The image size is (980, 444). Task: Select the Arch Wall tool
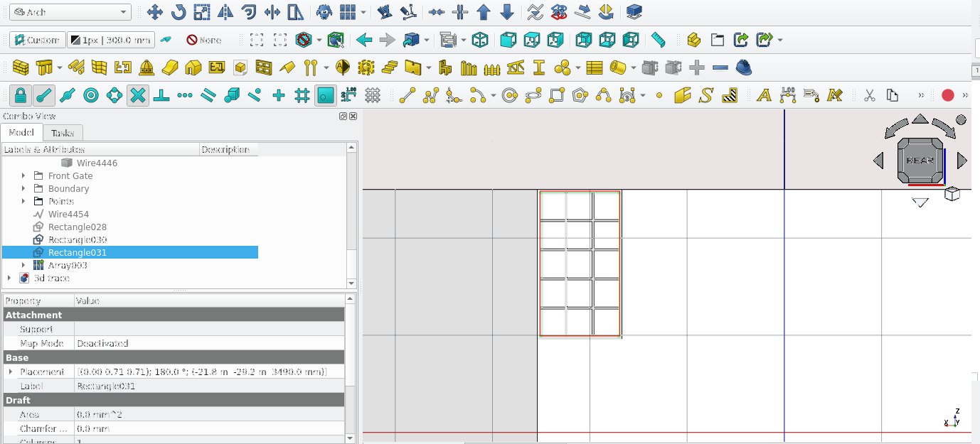pos(21,67)
